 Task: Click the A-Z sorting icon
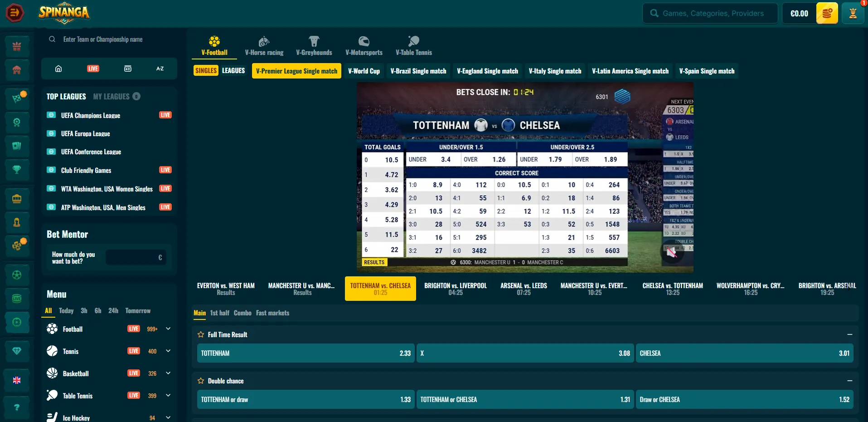click(x=160, y=69)
